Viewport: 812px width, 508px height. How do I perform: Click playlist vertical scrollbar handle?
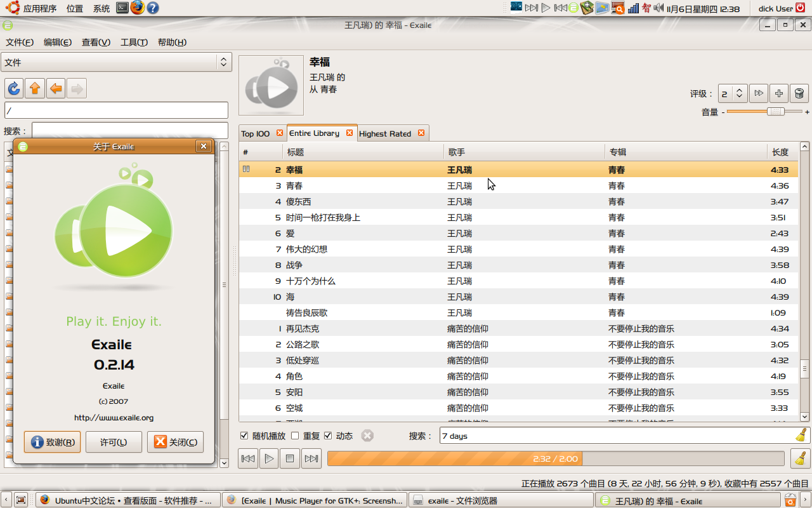[805, 370]
